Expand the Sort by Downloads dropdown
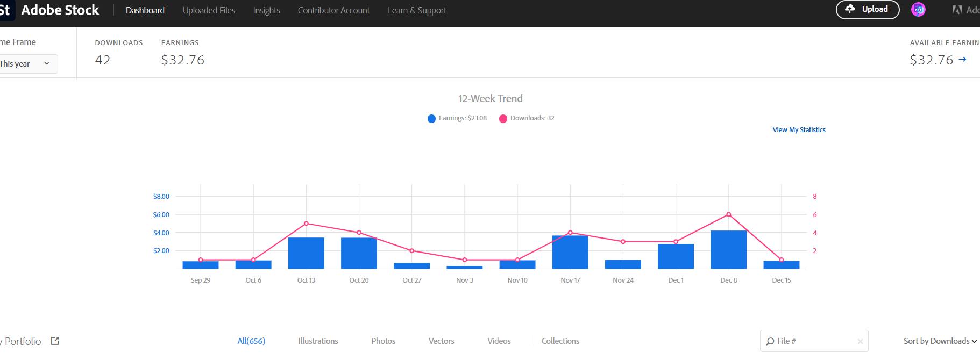Image resolution: width=980 pixels, height=353 pixels. [x=940, y=341]
